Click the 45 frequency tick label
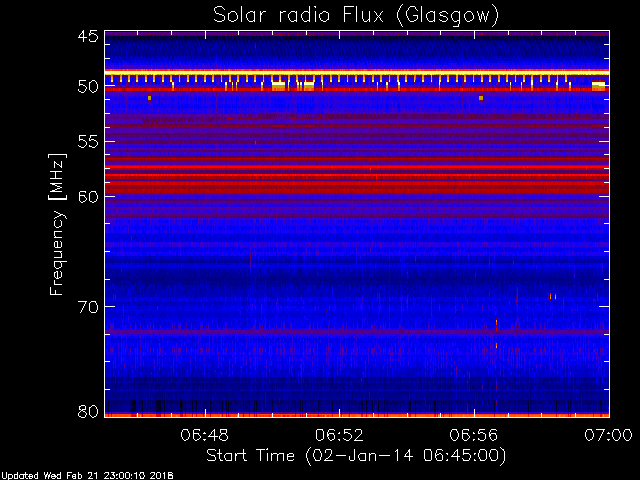Viewport: 640px width, 480px height. pyautogui.click(x=88, y=36)
